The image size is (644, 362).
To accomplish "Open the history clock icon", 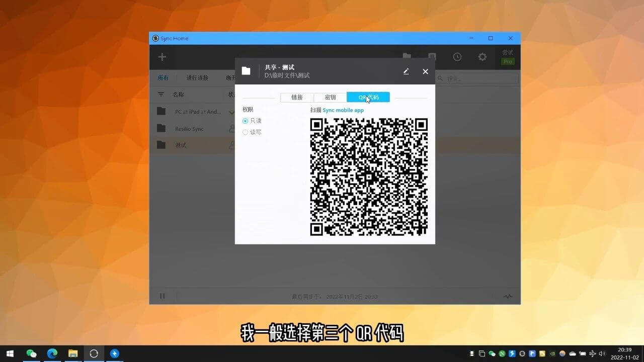I will (457, 57).
